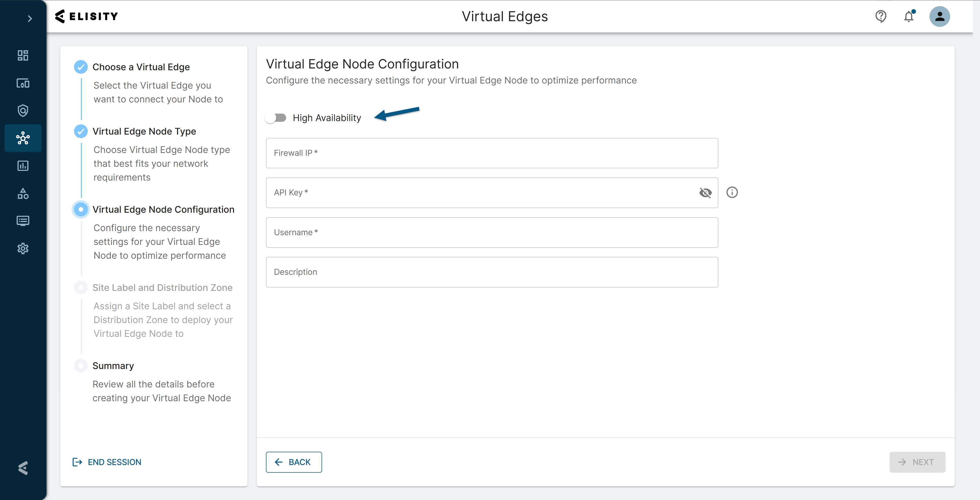
Task: Click the info icon beside API Key
Action: click(x=732, y=192)
